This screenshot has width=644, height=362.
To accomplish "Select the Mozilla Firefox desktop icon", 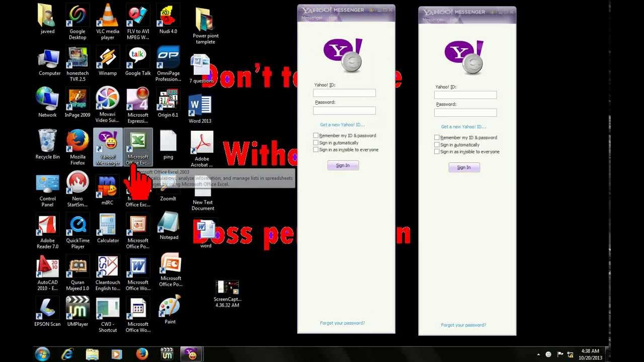I will (77, 147).
